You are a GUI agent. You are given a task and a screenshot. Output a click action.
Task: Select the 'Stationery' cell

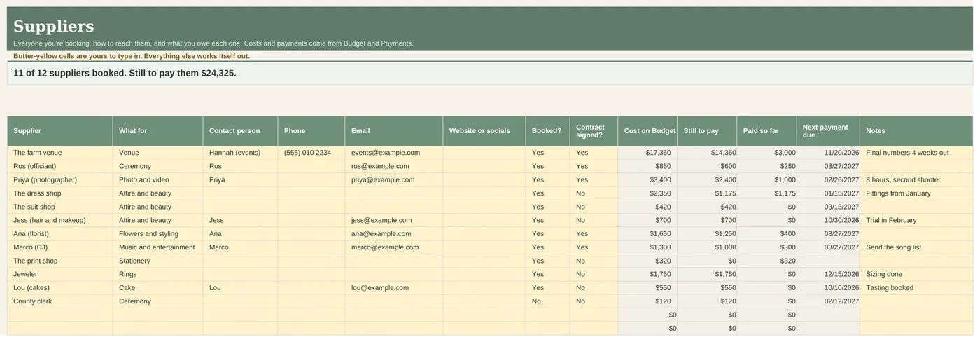pos(158,261)
